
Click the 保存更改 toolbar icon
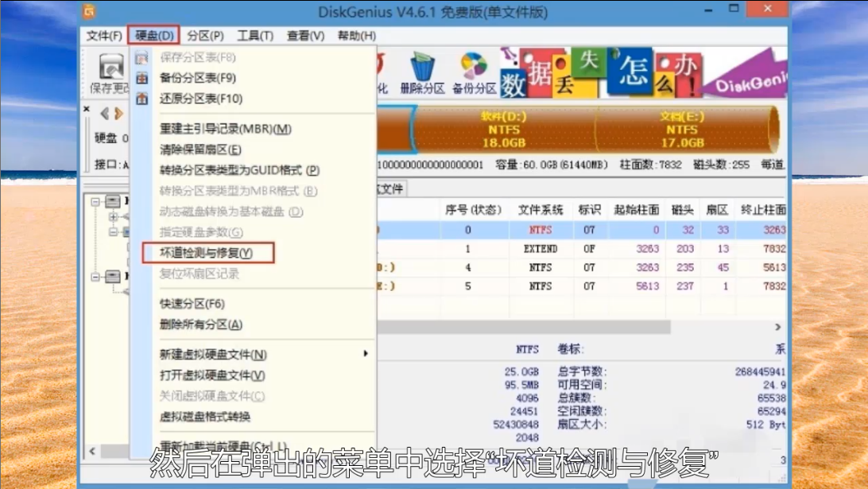coord(111,68)
